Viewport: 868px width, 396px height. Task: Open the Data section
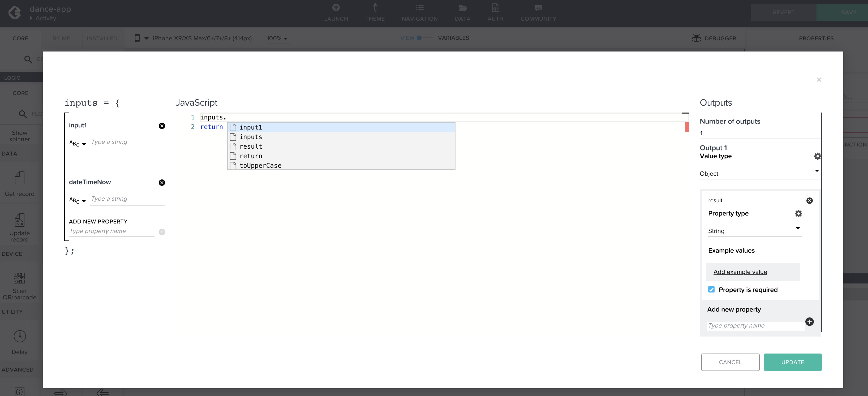pos(462,12)
